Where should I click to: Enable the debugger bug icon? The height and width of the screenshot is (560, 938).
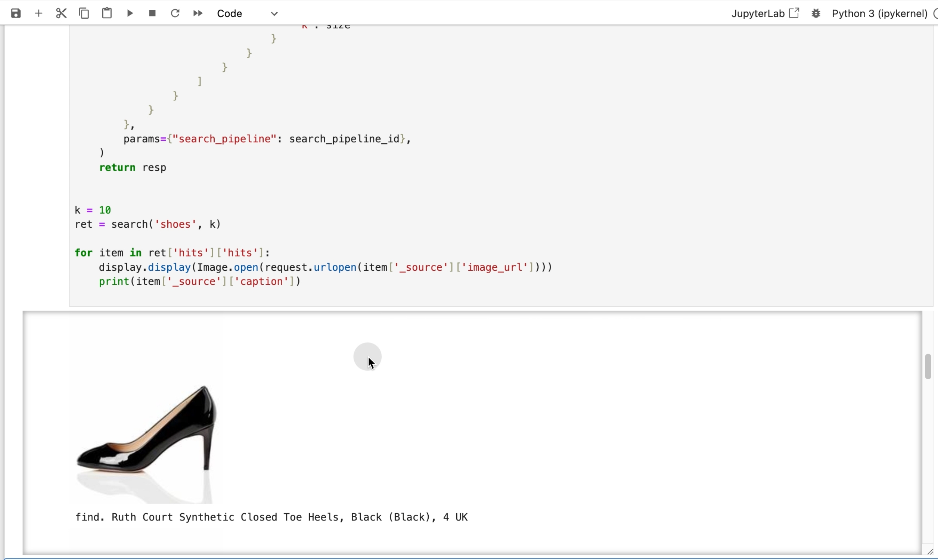(x=816, y=13)
